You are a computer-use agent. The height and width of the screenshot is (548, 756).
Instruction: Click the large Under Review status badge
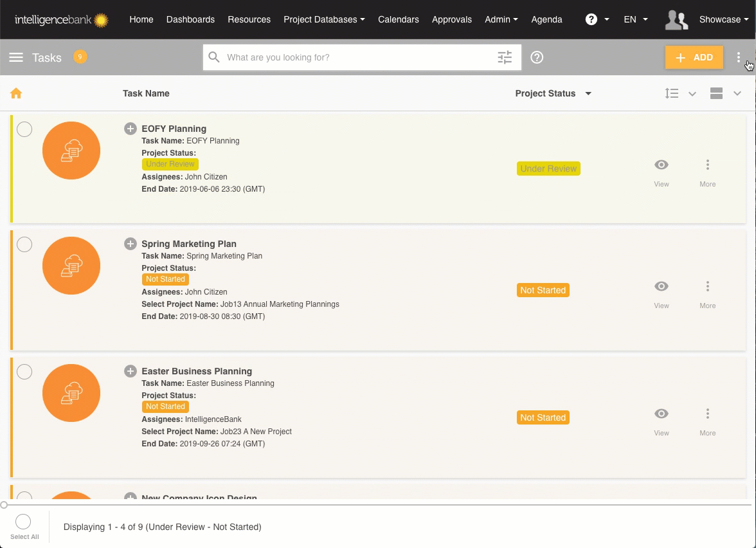coord(548,169)
